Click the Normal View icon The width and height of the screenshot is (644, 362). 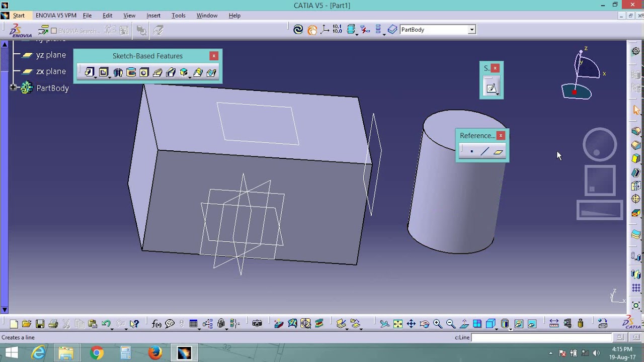464,324
